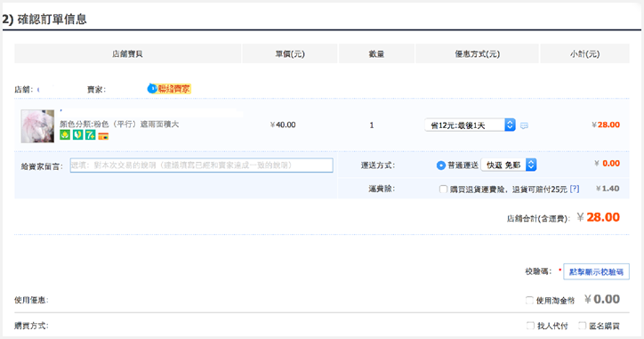The height and width of the screenshot is (339, 644).
Task: Click the ¥1.40 insurance fee value
Action: click(608, 189)
